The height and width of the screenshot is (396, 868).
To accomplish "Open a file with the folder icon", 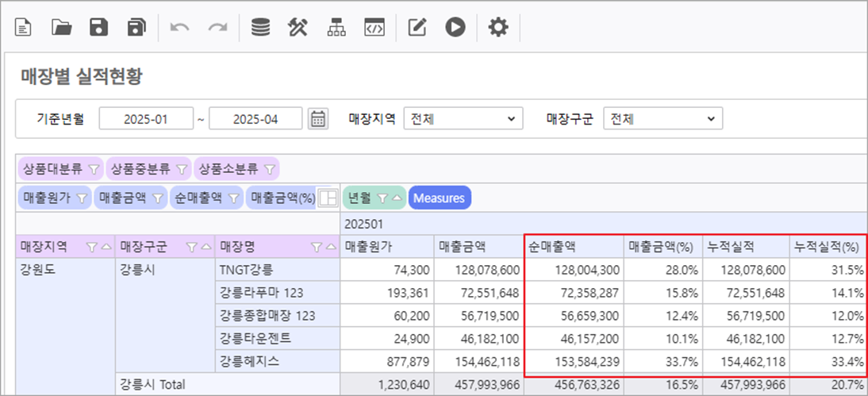I will (x=61, y=27).
